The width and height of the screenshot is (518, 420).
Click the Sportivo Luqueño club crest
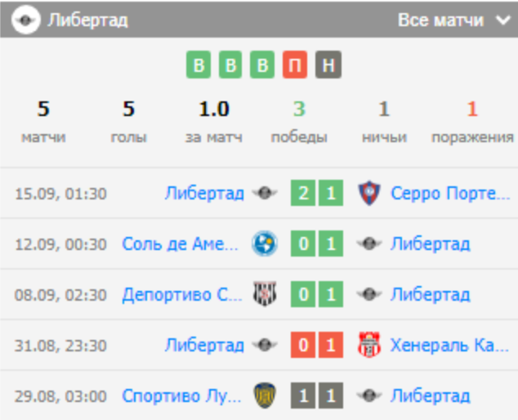tap(265, 395)
